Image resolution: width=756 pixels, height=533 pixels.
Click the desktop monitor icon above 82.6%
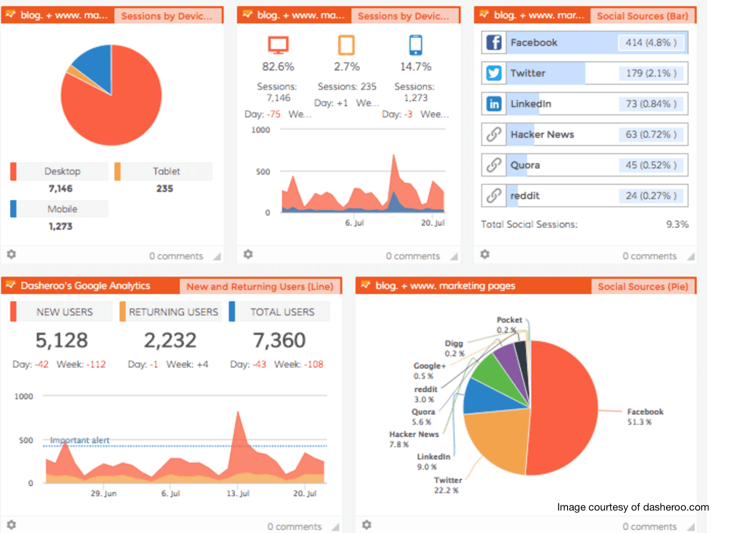coord(278,45)
